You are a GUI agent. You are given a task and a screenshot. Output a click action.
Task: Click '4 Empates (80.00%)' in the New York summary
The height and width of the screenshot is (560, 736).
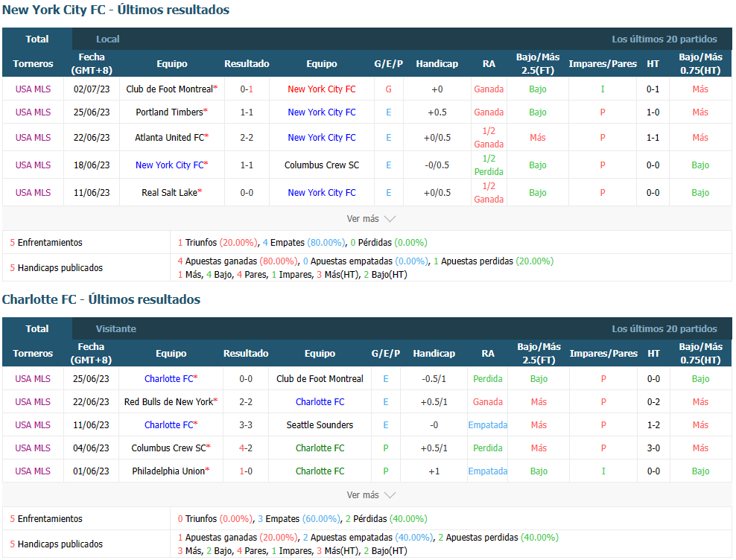point(304,243)
